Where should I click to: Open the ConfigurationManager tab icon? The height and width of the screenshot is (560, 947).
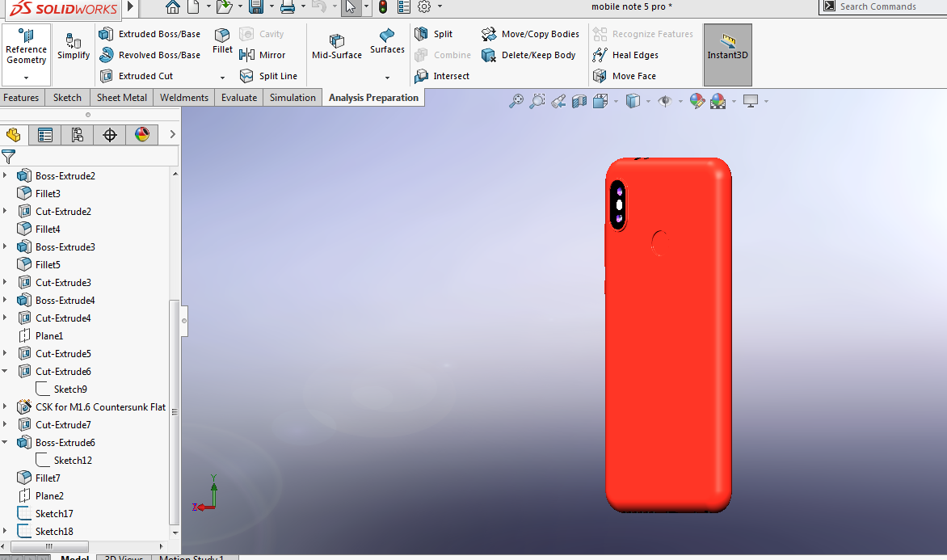tap(78, 135)
